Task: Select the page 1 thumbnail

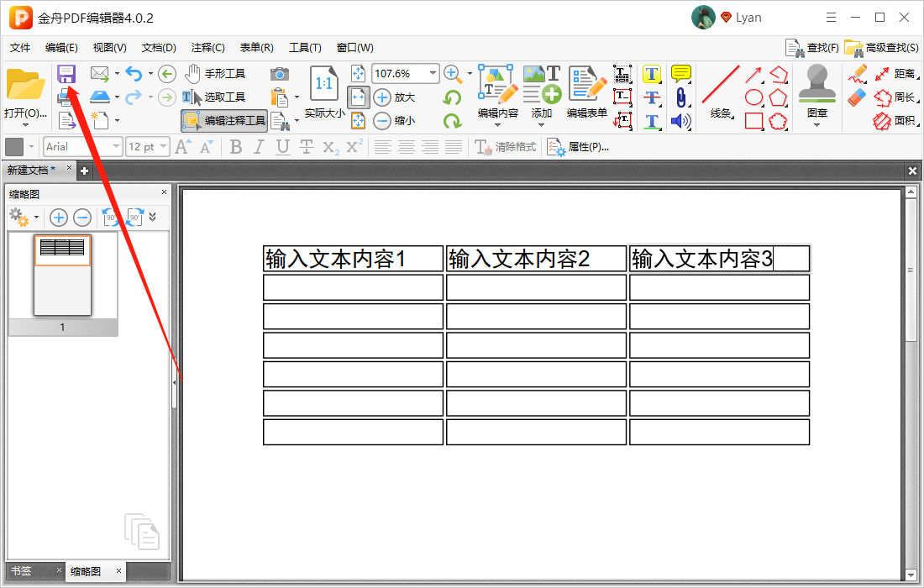Action: pos(62,276)
